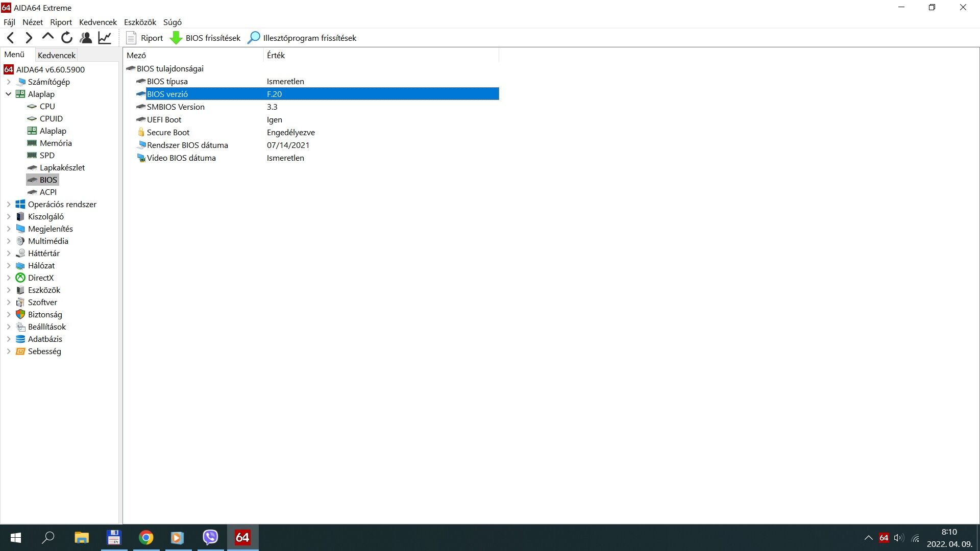Open the graph chart icon in the toolbar
The width and height of the screenshot is (980, 551).
105,38
